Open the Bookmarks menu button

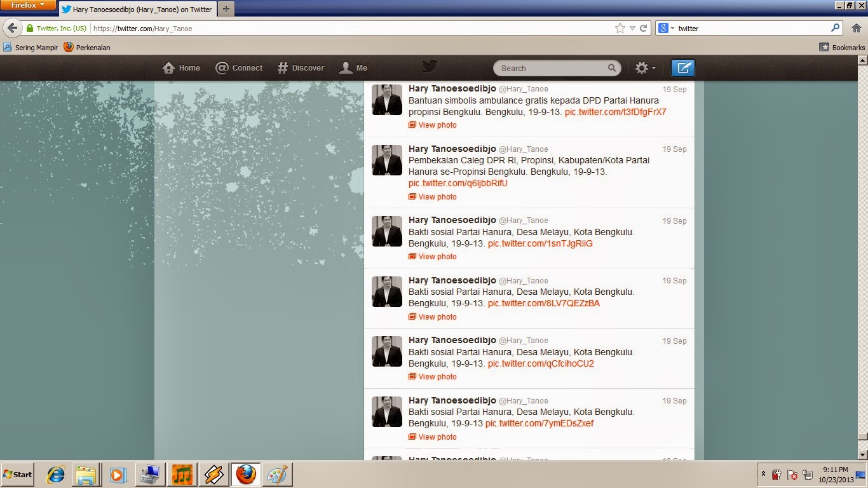point(842,48)
